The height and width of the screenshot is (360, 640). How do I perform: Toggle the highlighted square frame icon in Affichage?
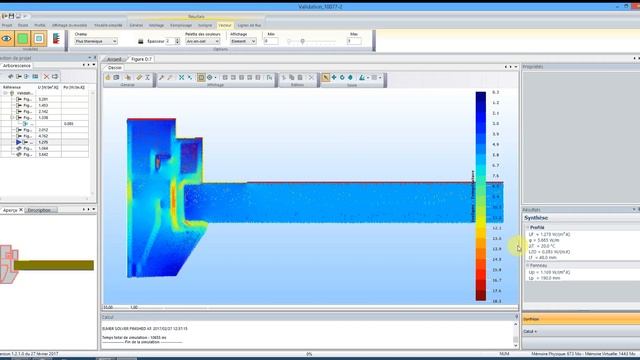click(201, 77)
